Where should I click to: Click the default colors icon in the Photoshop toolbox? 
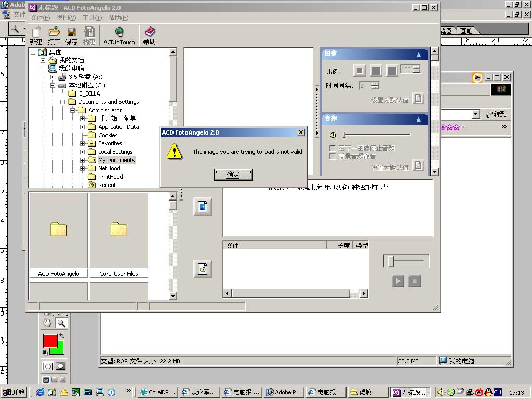pos(45,353)
